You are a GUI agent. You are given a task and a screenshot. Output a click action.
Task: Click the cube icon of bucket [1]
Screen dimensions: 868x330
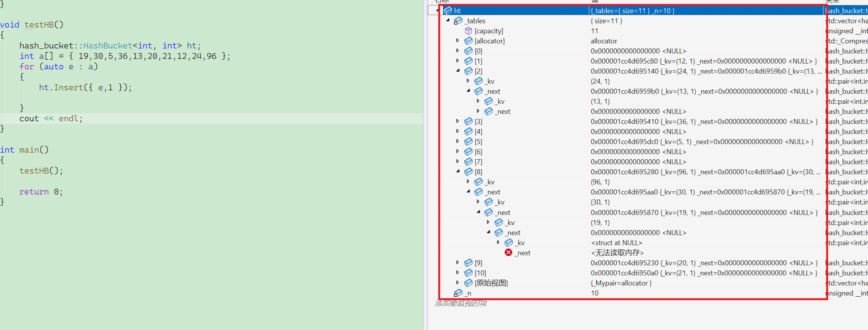[x=468, y=61]
